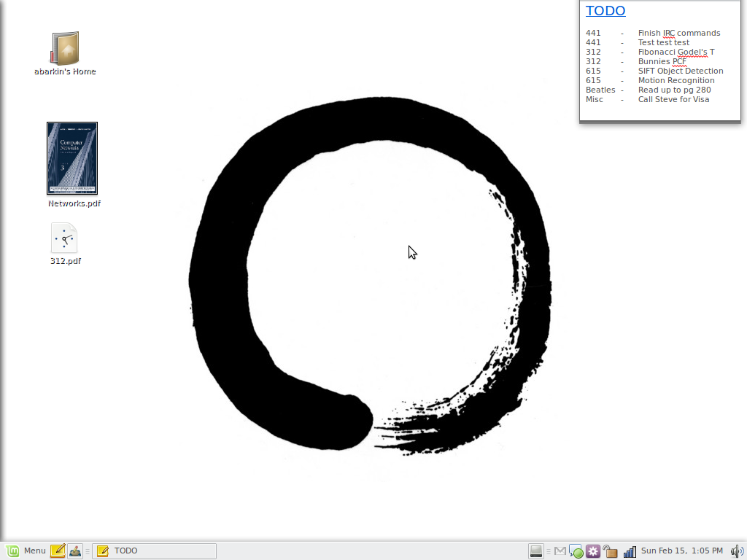Click the volume speaker icon

737,551
